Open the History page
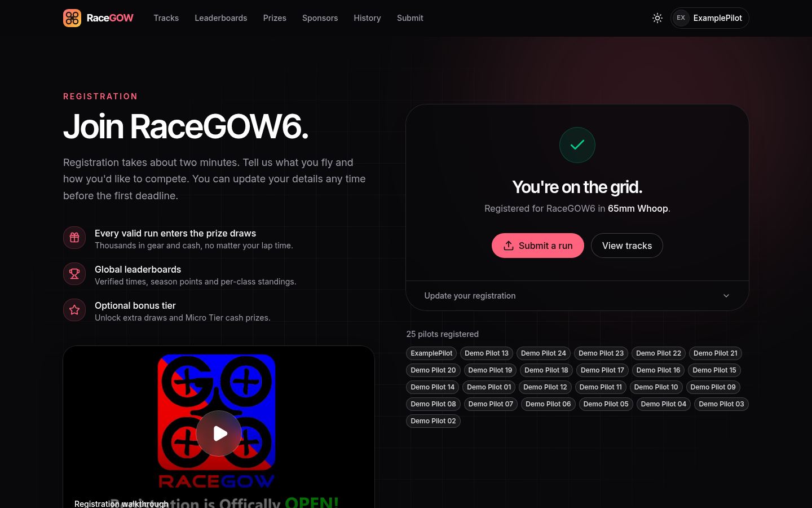The width and height of the screenshot is (812, 508). (367, 18)
